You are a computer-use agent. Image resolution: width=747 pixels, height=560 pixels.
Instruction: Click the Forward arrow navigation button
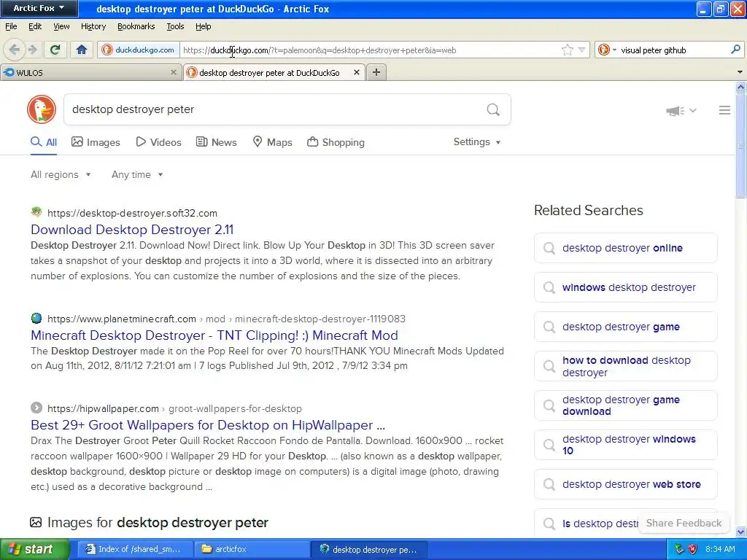pos(32,50)
